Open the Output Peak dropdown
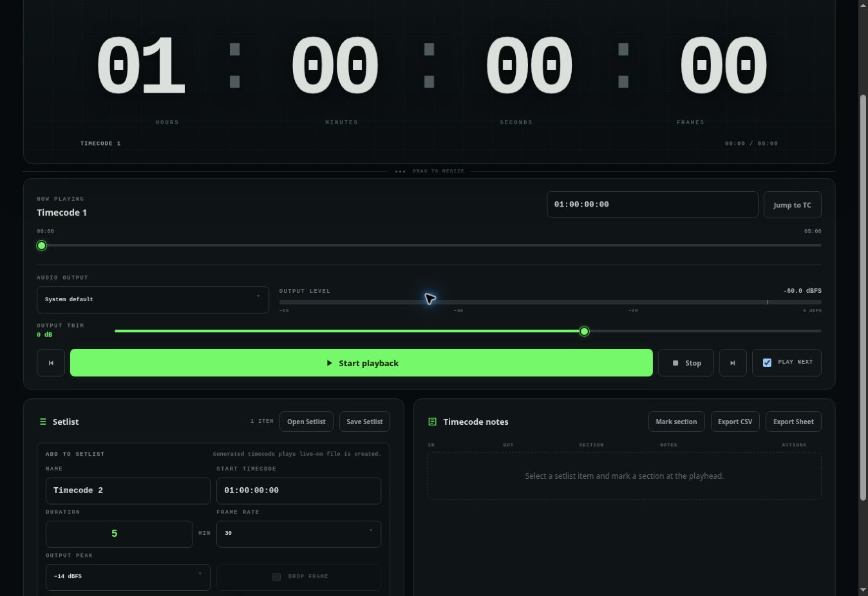868x596 pixels. point(128,577)
